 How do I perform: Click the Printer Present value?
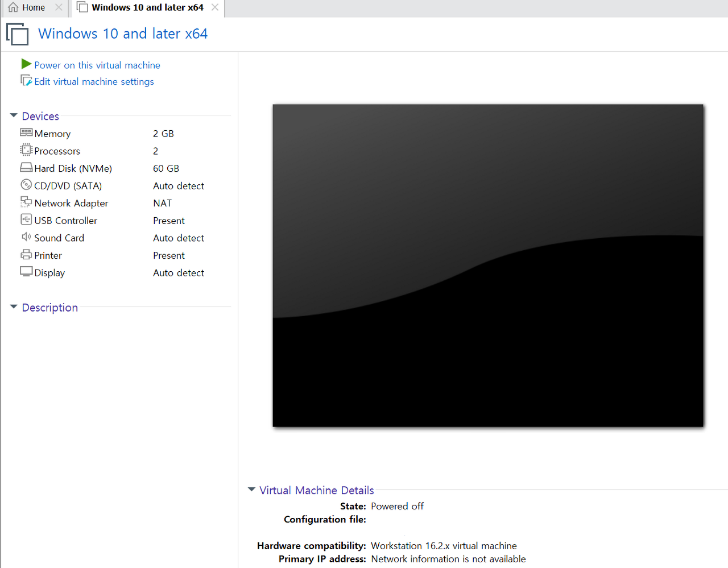tap(169, 255)
